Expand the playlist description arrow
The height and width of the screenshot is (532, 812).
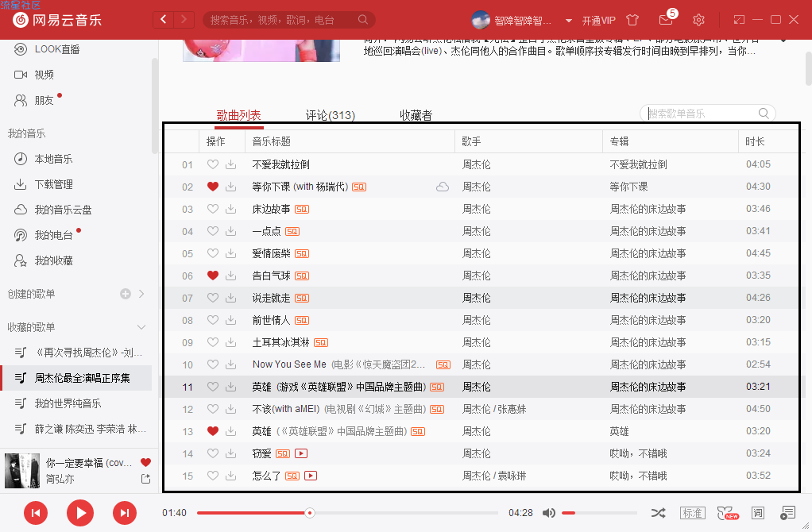783,40
